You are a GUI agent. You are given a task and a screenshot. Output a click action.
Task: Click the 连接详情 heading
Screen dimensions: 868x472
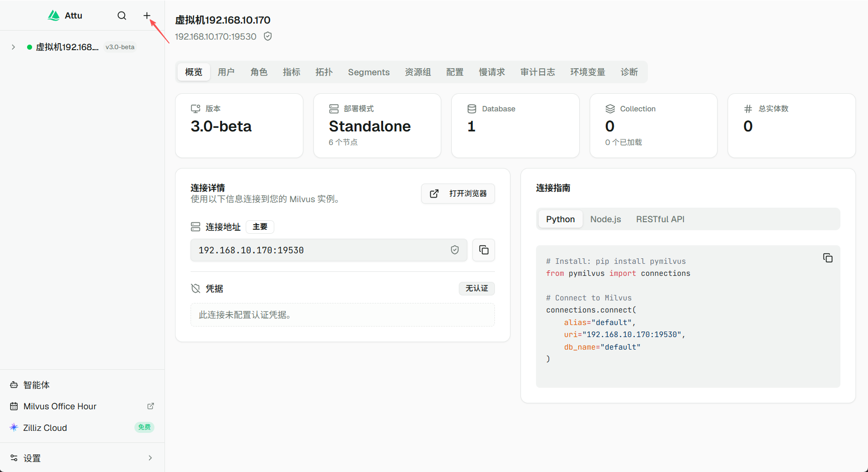(x=208, y=188)
